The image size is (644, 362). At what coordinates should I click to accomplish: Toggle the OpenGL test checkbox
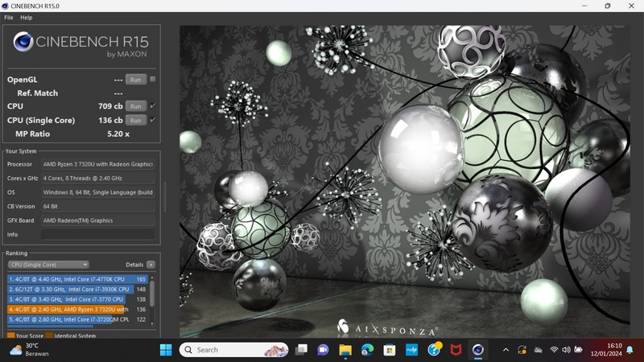[x=152, y=80]
